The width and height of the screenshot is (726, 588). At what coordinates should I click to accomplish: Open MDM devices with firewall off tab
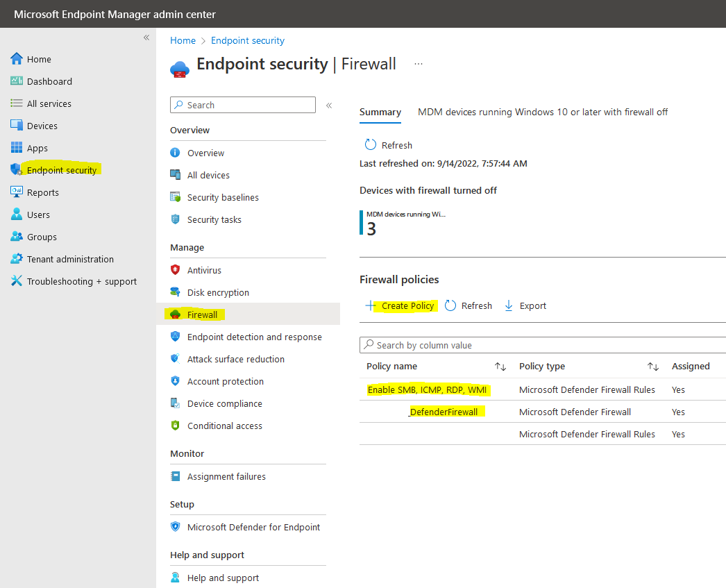(x=543, y=112)
